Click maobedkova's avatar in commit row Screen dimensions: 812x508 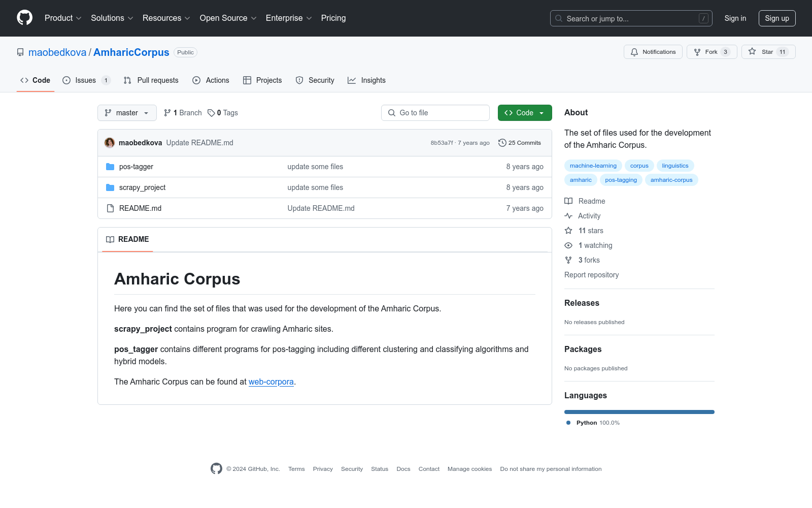pyautogui.click(x=110, y=143)
